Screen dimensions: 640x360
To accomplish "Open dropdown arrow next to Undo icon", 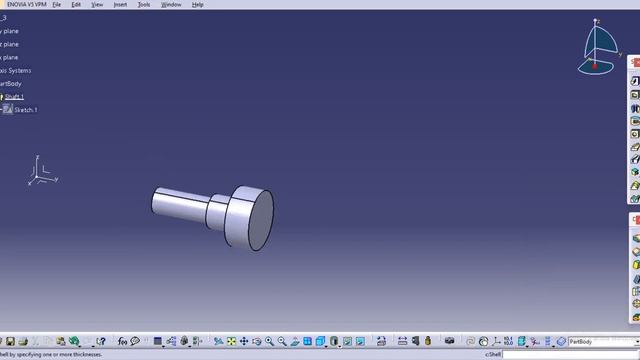I will (80, 346).
